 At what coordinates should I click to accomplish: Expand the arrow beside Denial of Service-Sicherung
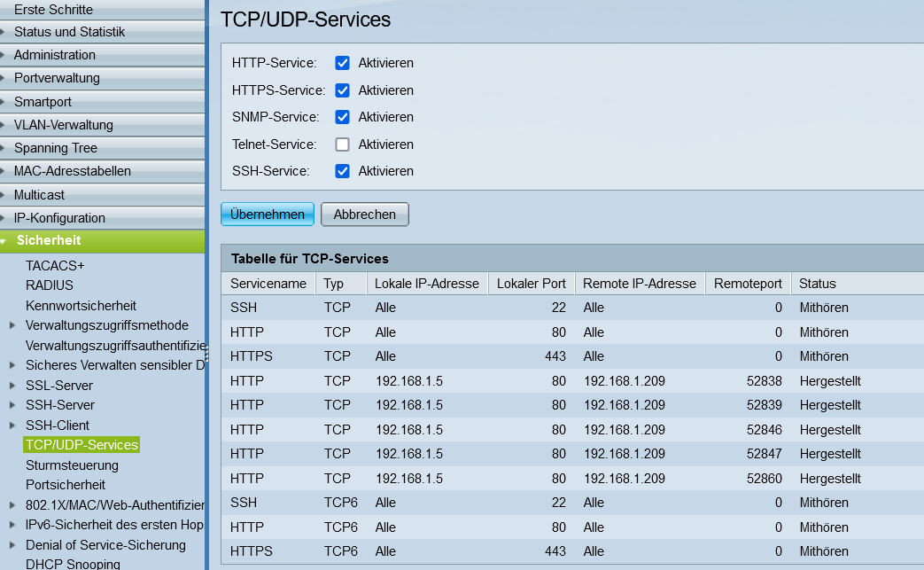pyautogui.click(x=12, y=545)
